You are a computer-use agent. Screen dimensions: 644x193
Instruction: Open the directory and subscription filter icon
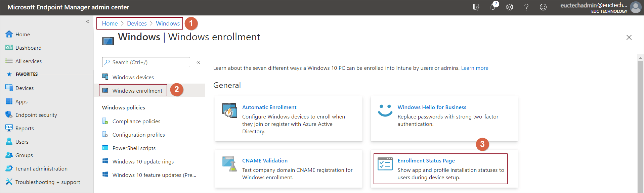pos(476,7)
